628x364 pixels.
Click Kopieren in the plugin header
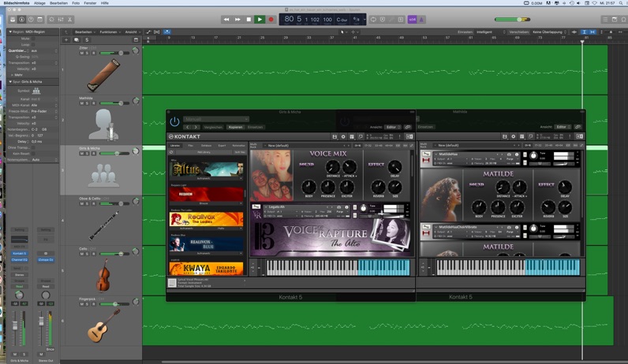(235, 127)
